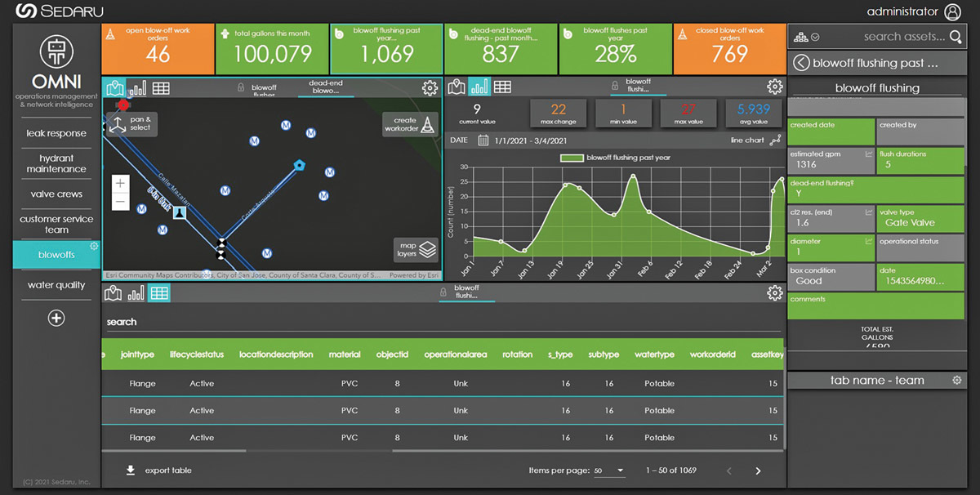Expand asset type dropdown beside search assets
Image resolution: width=980 pixels, height=495 pixels.
(x=808, y=37)
